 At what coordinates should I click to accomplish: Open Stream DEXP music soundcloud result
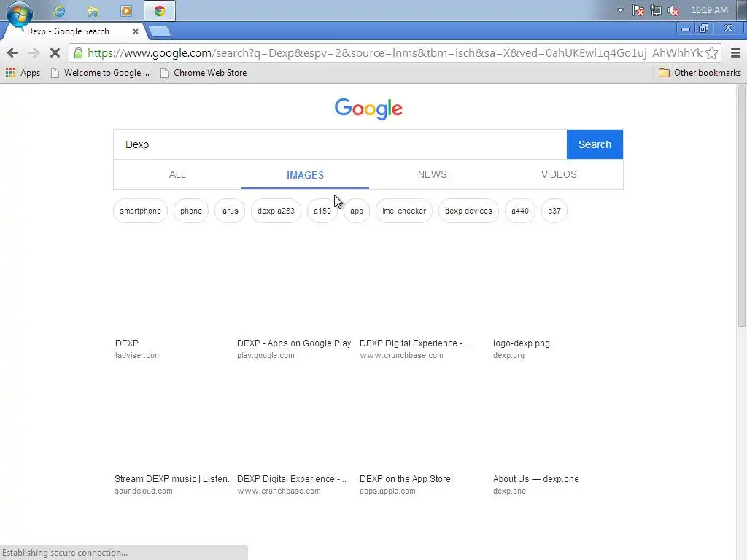[x=174, y=479]
